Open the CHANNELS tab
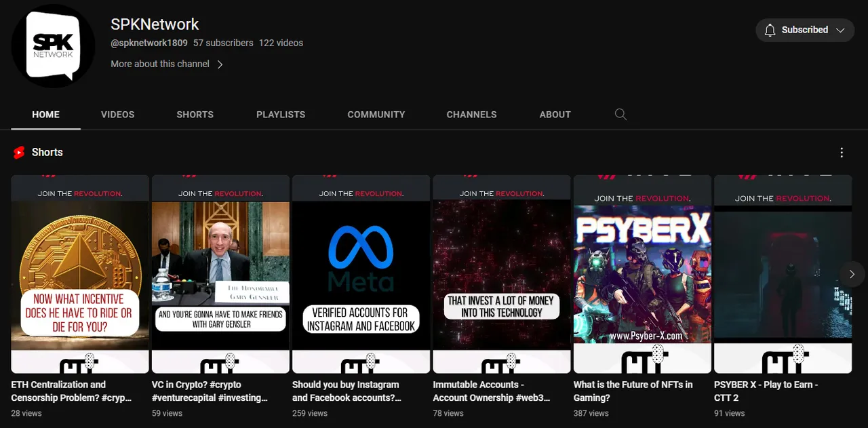Viewport: 868px width, 428px height. (472, 115)
